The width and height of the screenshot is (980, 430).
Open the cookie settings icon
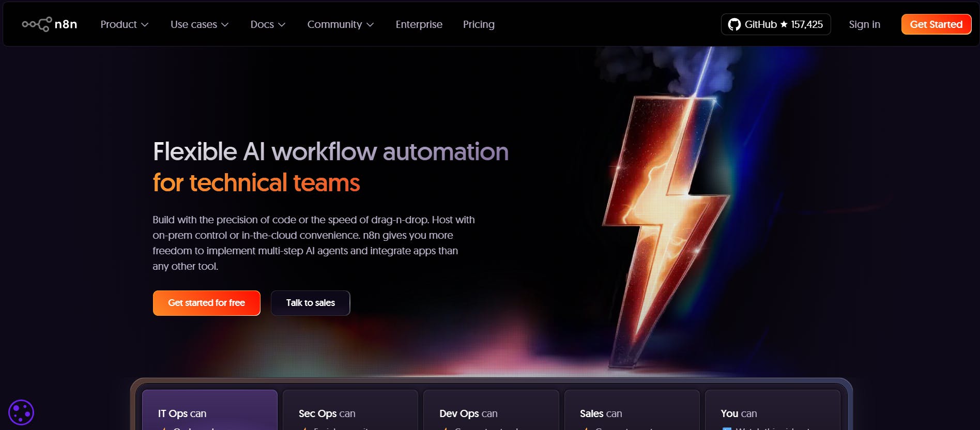coord(21,412)
